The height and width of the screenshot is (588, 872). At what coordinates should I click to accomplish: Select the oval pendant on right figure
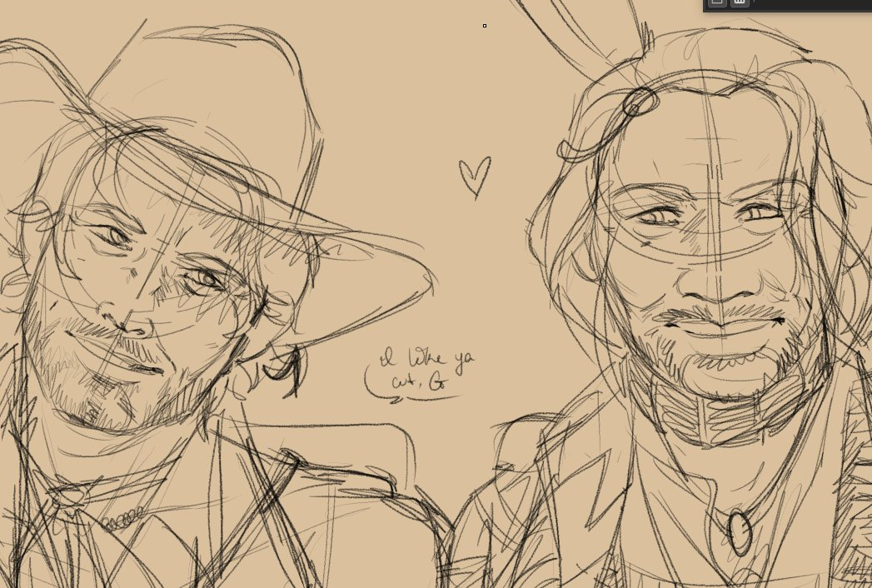tap(739, 531)
